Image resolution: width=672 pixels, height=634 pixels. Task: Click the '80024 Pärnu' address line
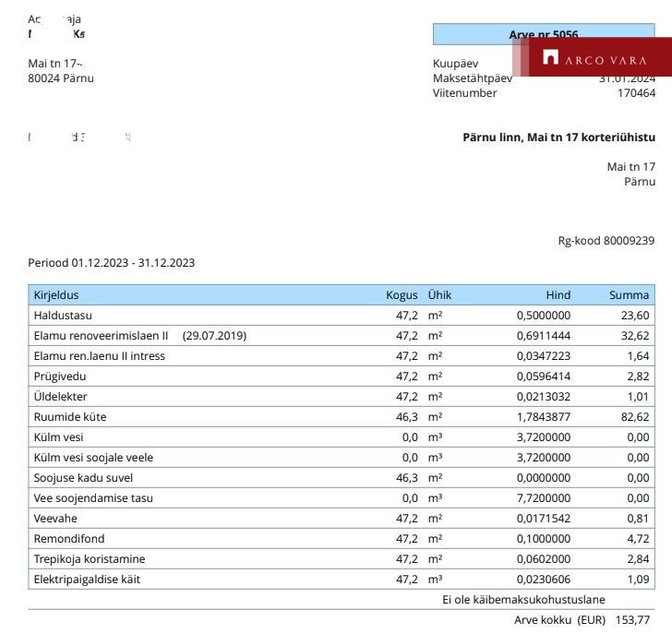tap(61, 78)
